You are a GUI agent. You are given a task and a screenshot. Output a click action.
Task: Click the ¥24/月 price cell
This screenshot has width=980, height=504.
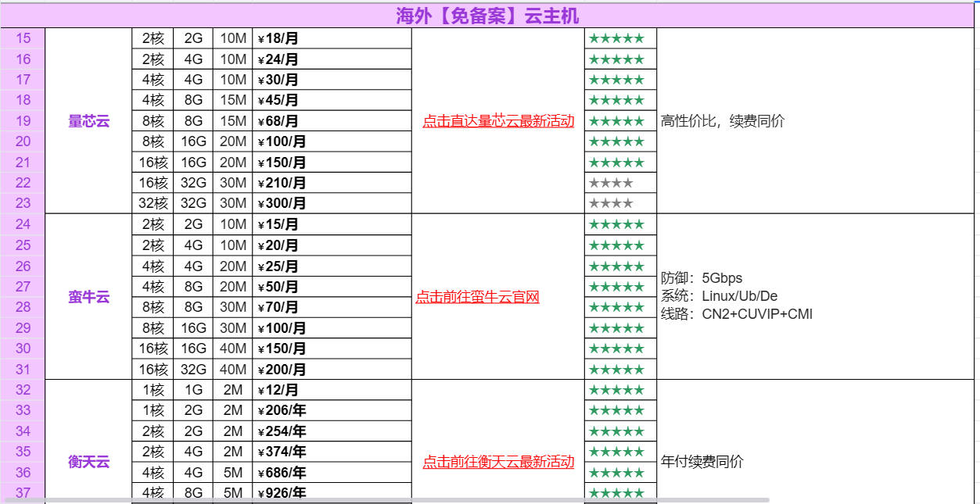(332, 59)
